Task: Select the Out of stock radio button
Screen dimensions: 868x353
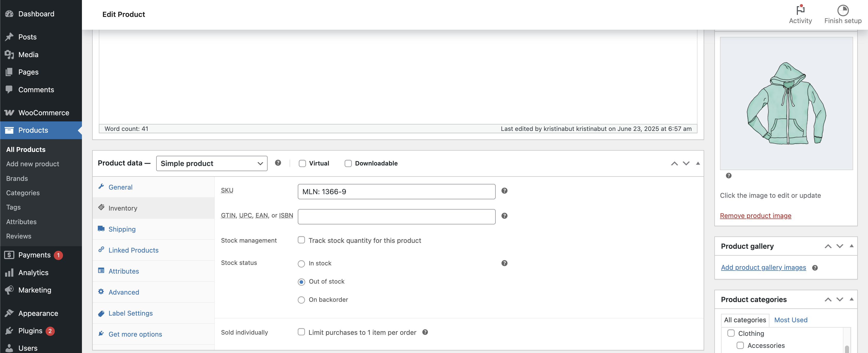Action: 301,282
